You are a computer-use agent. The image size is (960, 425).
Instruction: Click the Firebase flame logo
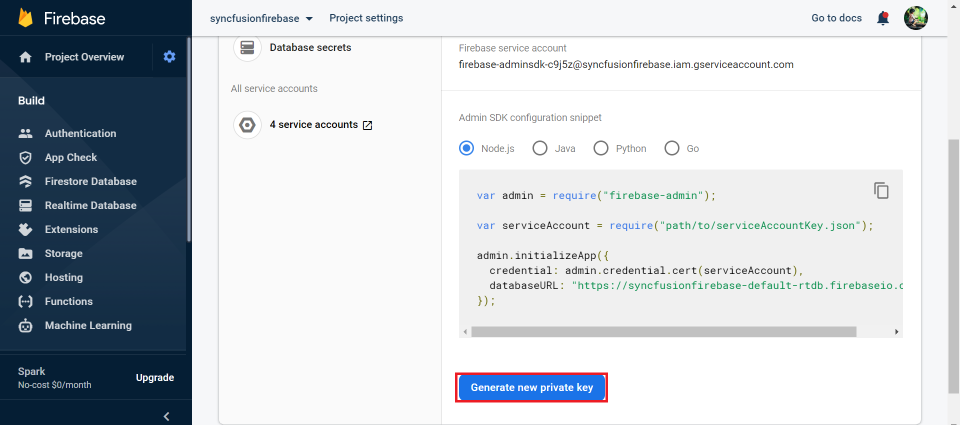pos(26,18)
